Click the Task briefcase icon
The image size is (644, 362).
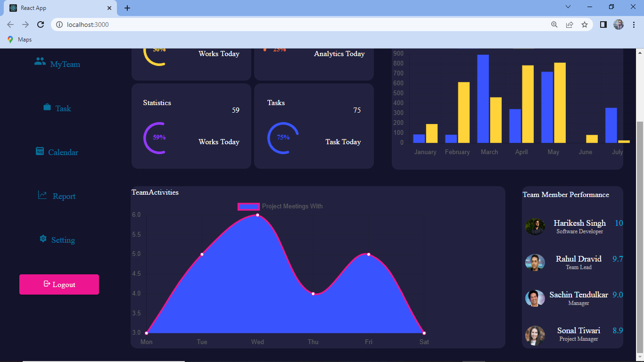(x=47, y=107)
